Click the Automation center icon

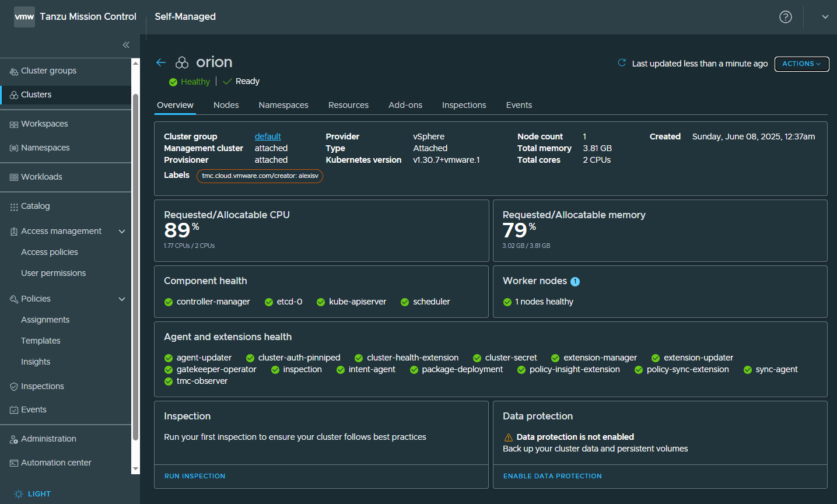click(x=14, y=463)
